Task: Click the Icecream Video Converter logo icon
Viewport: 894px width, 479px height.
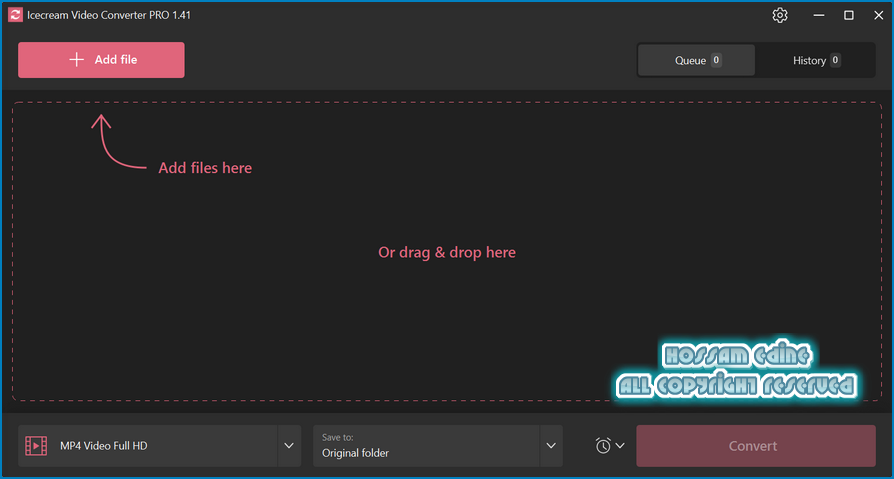Action: tap(15, 15)
